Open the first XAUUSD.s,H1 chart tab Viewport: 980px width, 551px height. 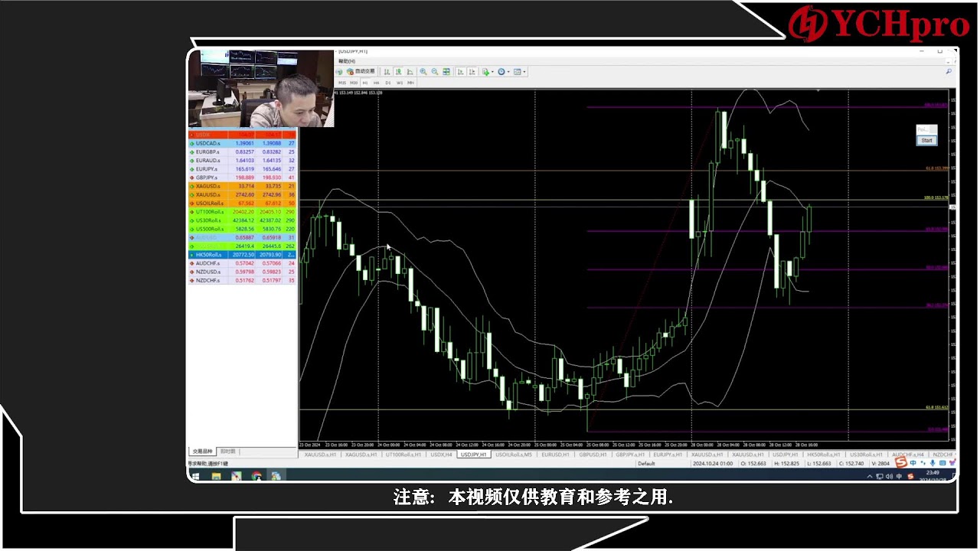321,454
